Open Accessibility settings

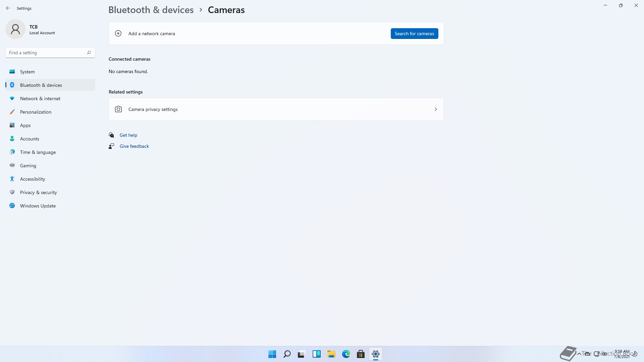pos(50,179)
